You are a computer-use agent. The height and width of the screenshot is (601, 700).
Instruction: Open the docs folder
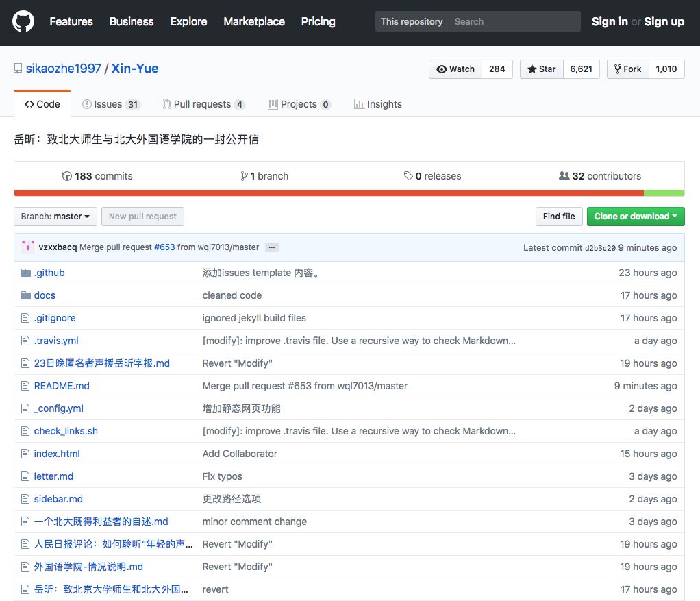(45, 295)
